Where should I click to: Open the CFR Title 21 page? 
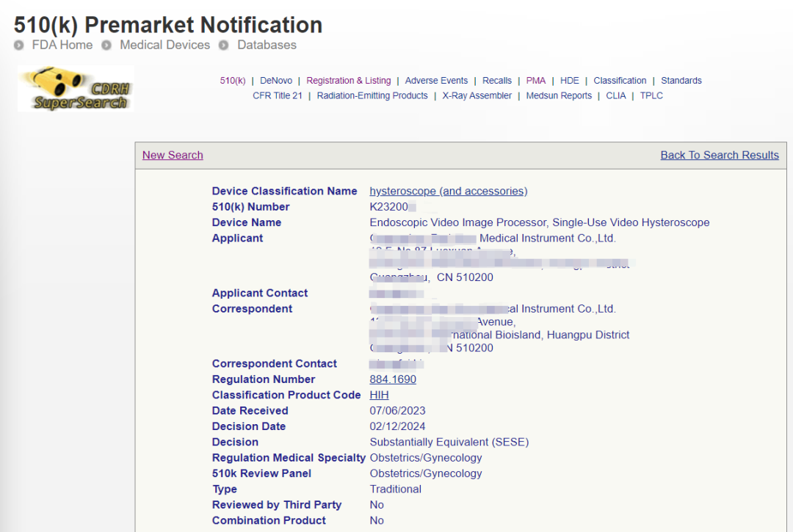coord(278,95)
